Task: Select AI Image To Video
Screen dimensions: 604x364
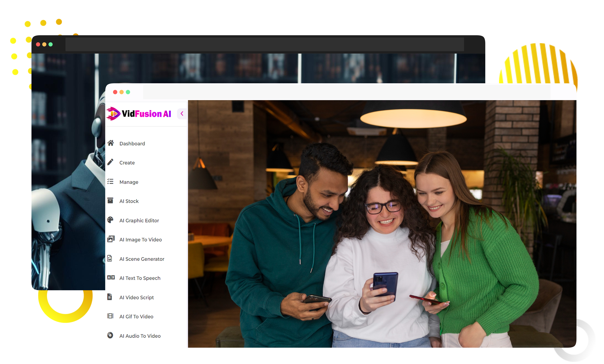Action: tap(141, 240)
